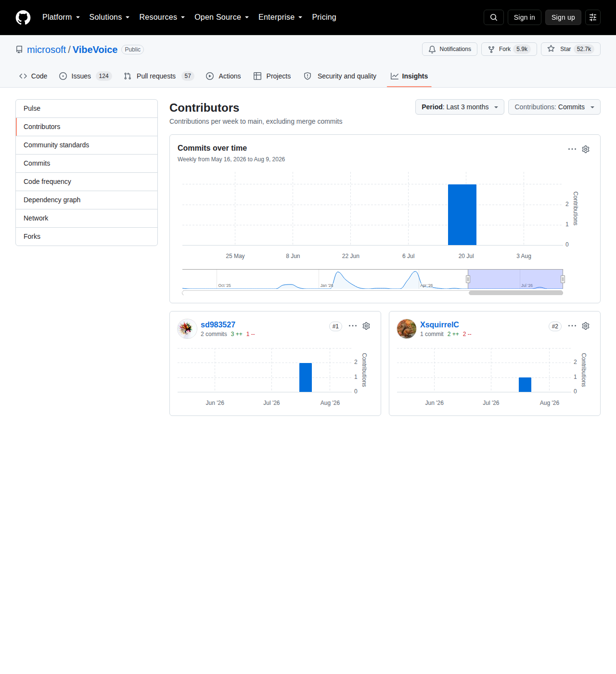Open Security and quality tab
Screen dimensions: 616x674
(x=340, y=76)
